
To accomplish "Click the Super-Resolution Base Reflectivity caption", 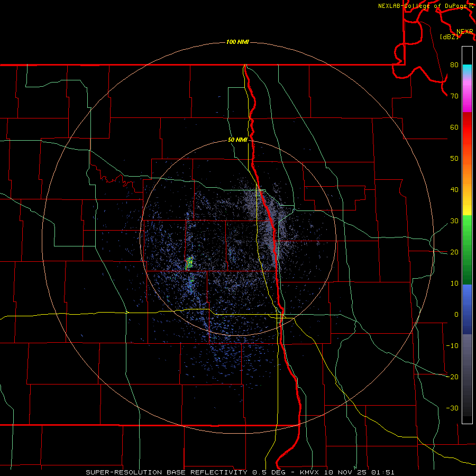I will [x=240, y=472].
